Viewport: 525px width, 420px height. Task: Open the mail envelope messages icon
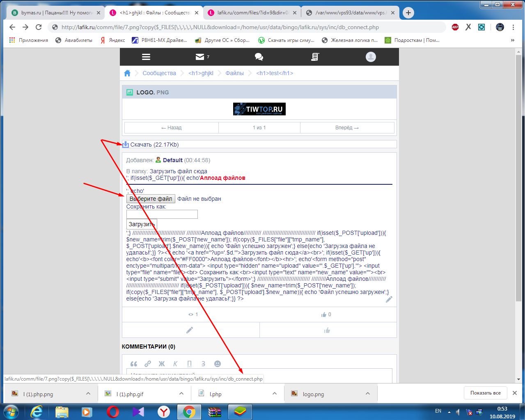coord(200,57)
